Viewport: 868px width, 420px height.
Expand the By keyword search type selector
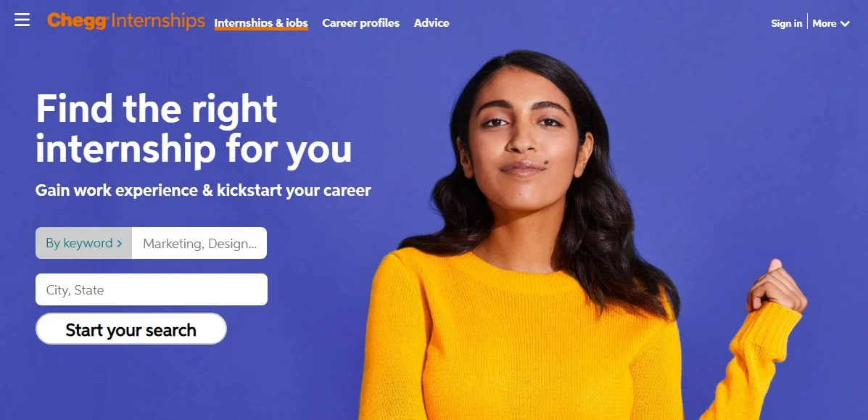(x=83, y=243)
